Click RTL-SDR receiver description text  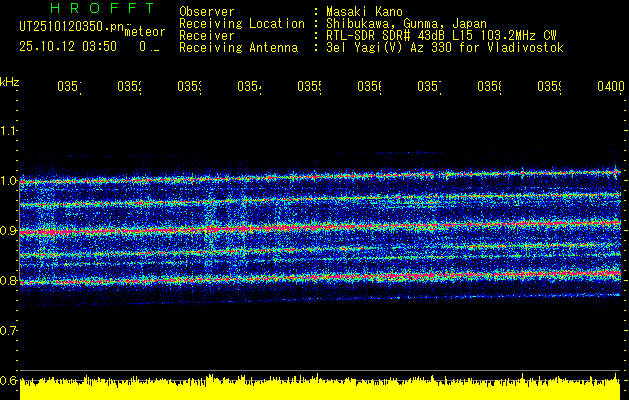[441, 36]
